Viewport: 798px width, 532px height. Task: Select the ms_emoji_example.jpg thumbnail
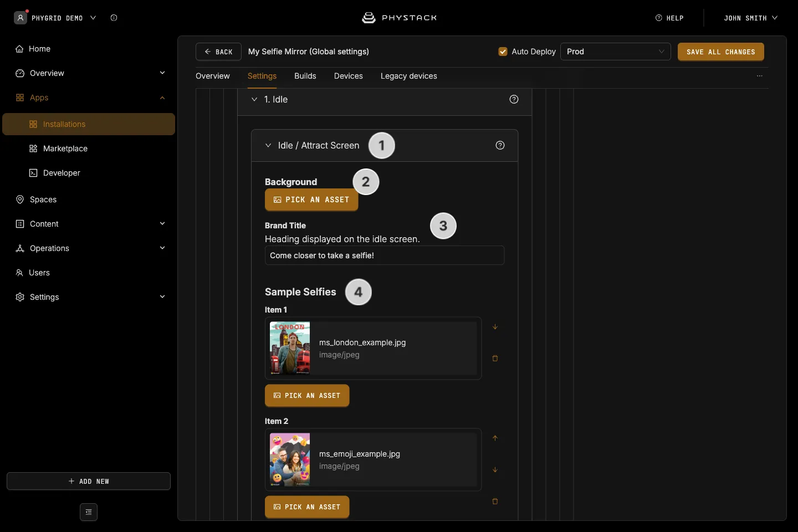click(x=290, y=460)
